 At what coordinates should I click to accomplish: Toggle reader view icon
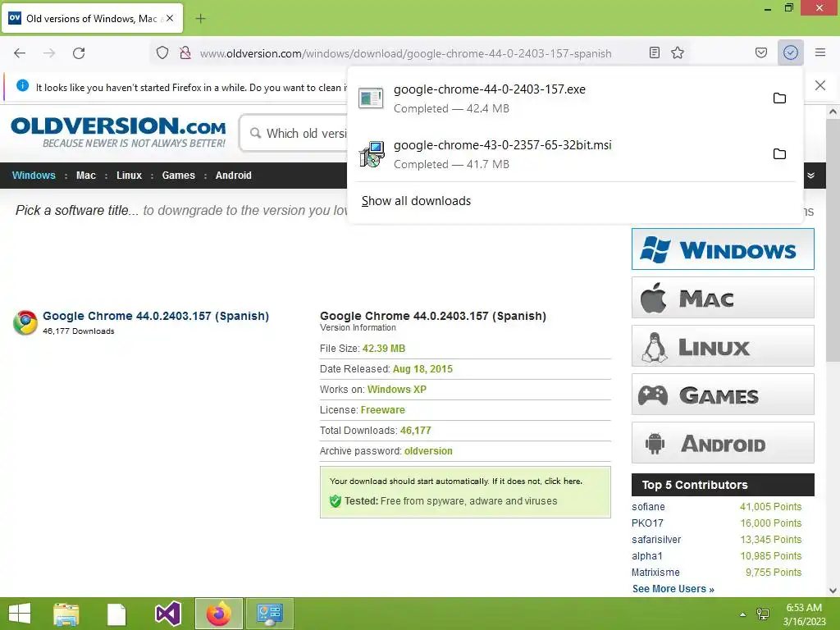[654, 52]
